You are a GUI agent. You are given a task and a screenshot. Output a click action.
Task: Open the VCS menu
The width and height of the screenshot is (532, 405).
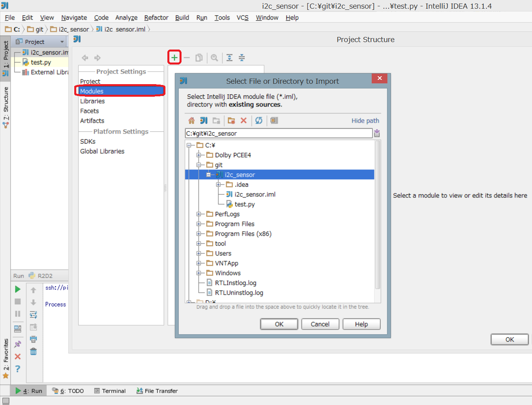[x=242, y=18]
